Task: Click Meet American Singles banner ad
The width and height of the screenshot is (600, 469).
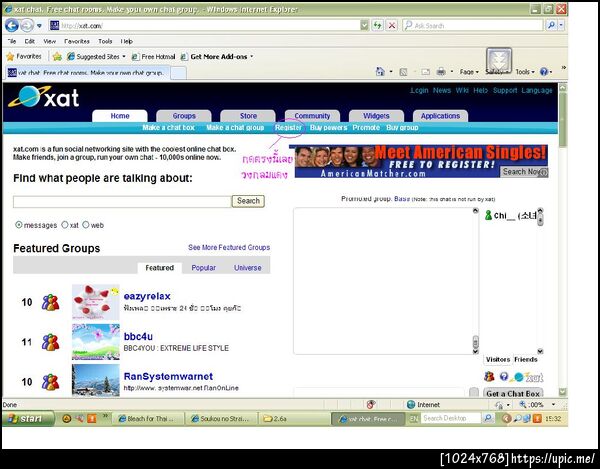Action: (421, 161)
